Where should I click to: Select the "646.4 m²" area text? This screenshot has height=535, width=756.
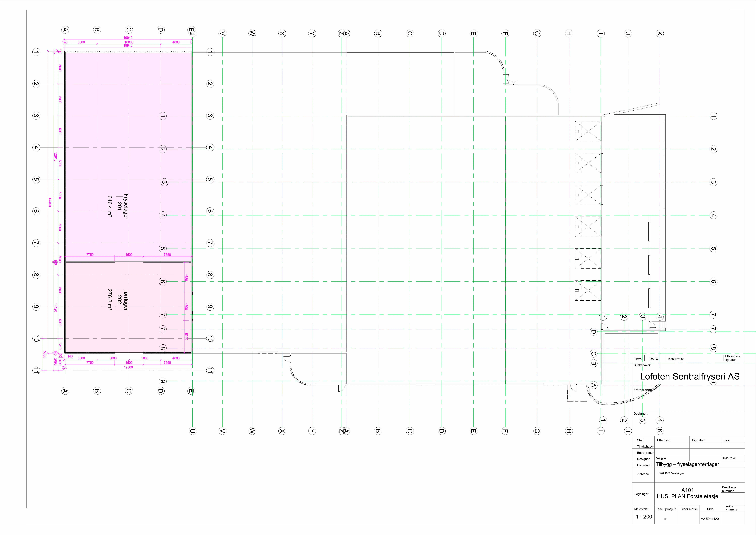click(x=110, y=206)
